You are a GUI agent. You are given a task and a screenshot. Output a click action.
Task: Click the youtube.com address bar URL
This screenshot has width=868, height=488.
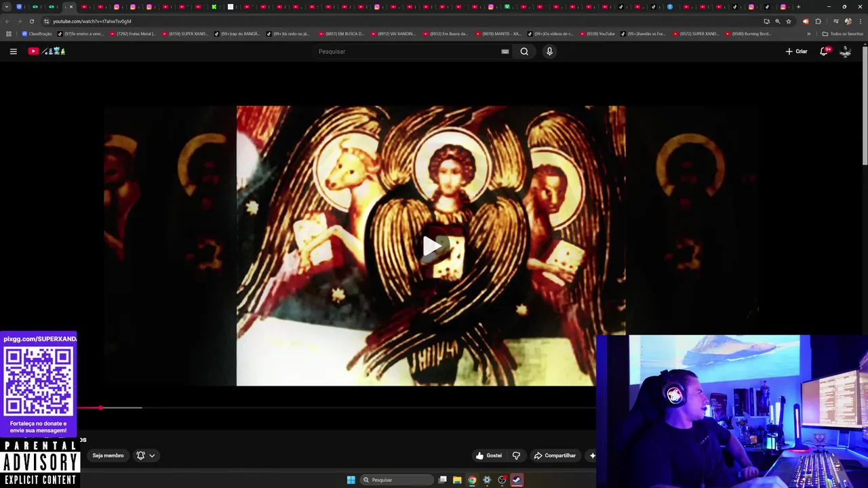click(x=92, y=21)
